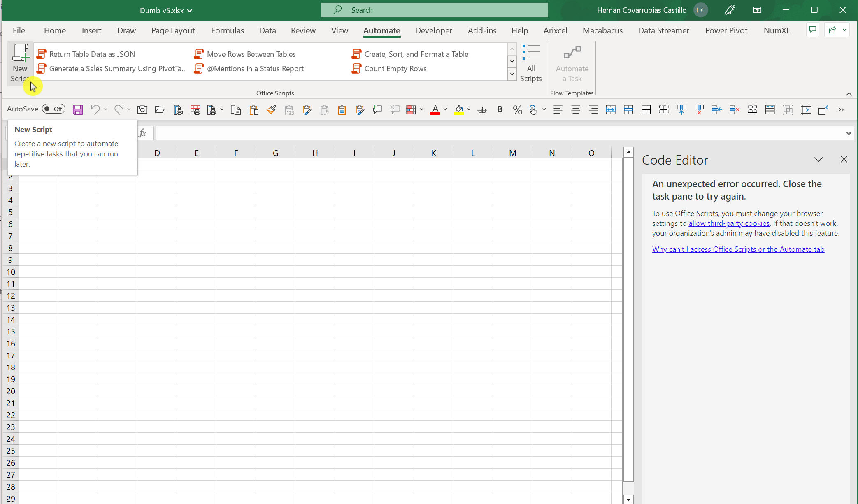Click the Open folder icon

160,109
